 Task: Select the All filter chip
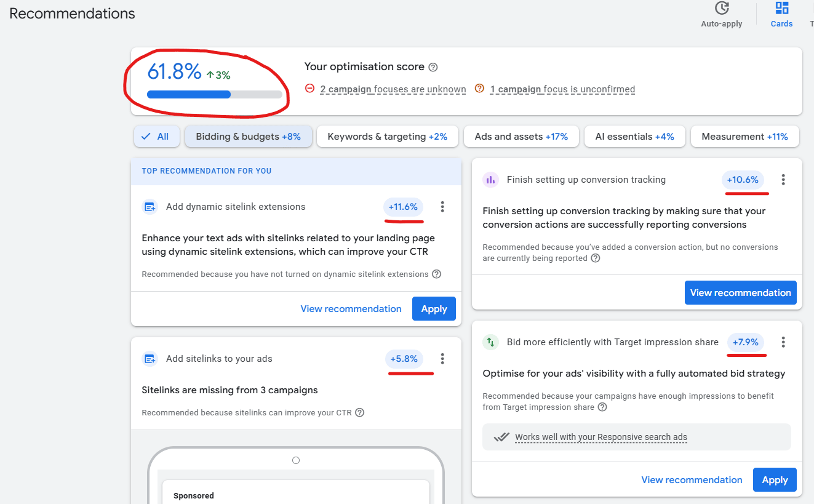[x=157, y=137]
